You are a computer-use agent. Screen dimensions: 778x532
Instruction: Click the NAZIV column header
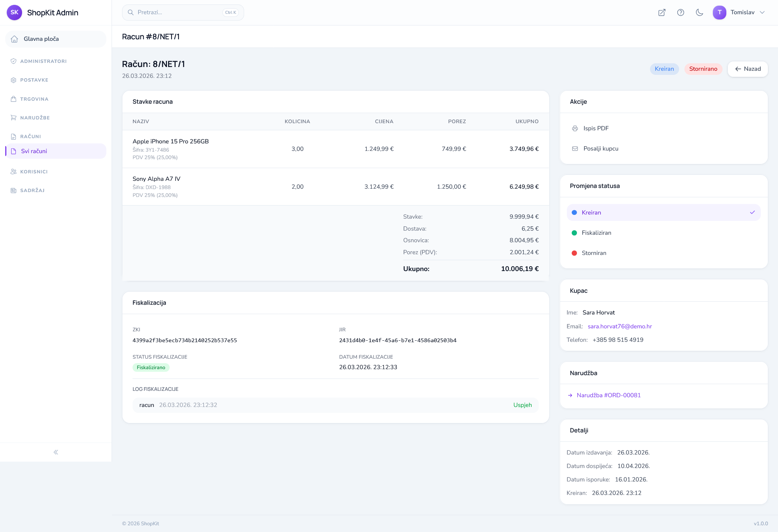[x=141, y=122]
